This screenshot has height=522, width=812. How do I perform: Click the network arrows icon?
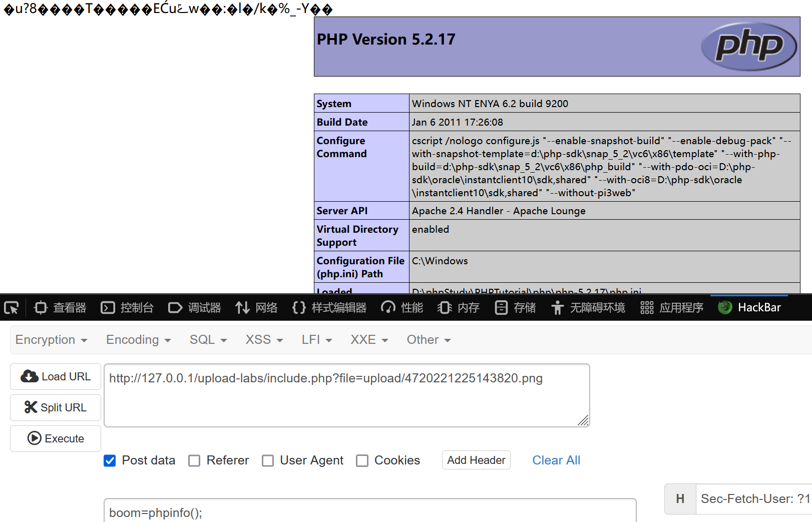[242, 307]
